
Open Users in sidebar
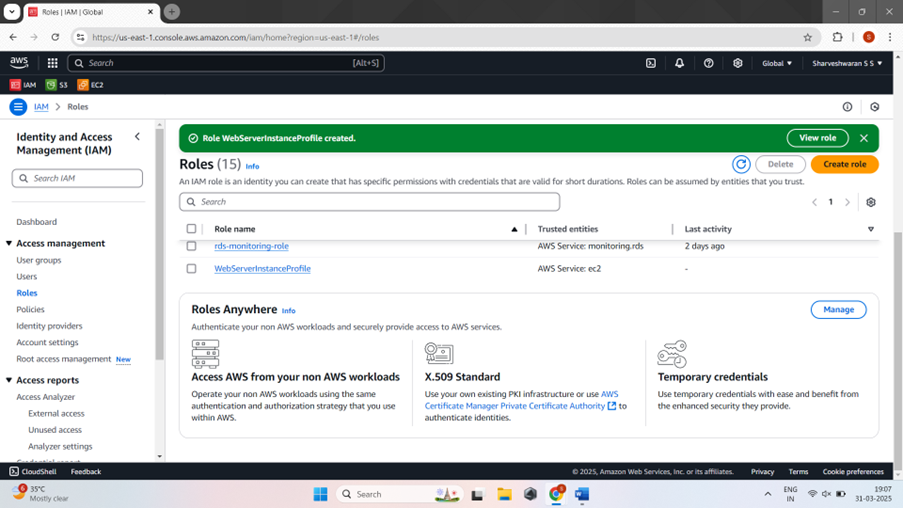coord(26,276)
